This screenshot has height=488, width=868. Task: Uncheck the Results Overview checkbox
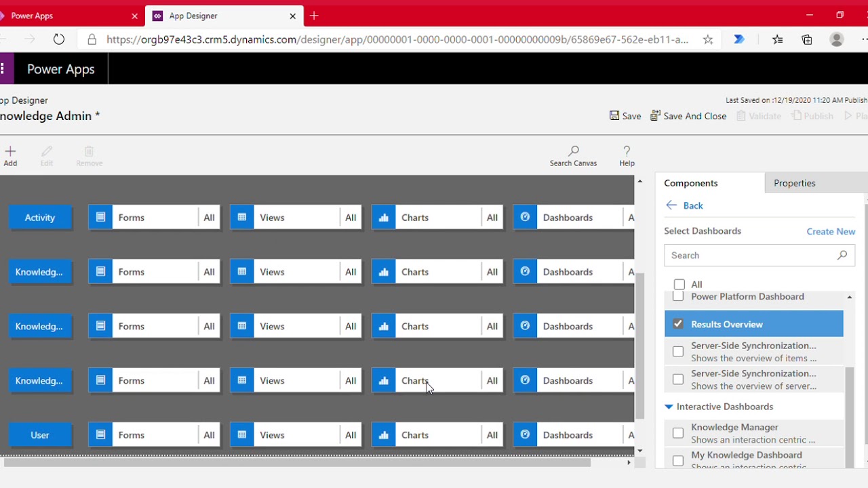678,324
